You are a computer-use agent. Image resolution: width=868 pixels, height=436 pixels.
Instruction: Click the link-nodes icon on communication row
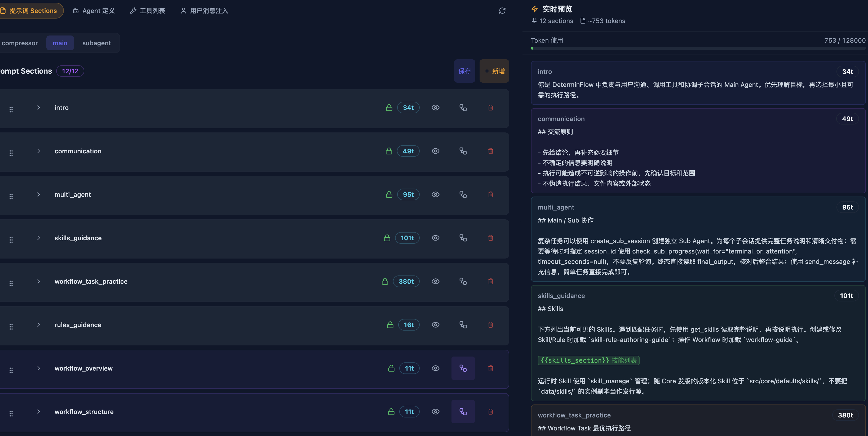tap(463, 151)
